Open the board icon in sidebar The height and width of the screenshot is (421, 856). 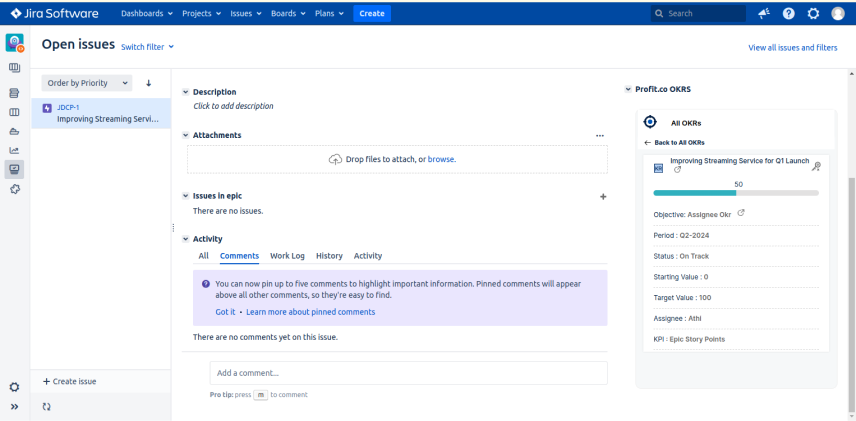tap(15, 112)
